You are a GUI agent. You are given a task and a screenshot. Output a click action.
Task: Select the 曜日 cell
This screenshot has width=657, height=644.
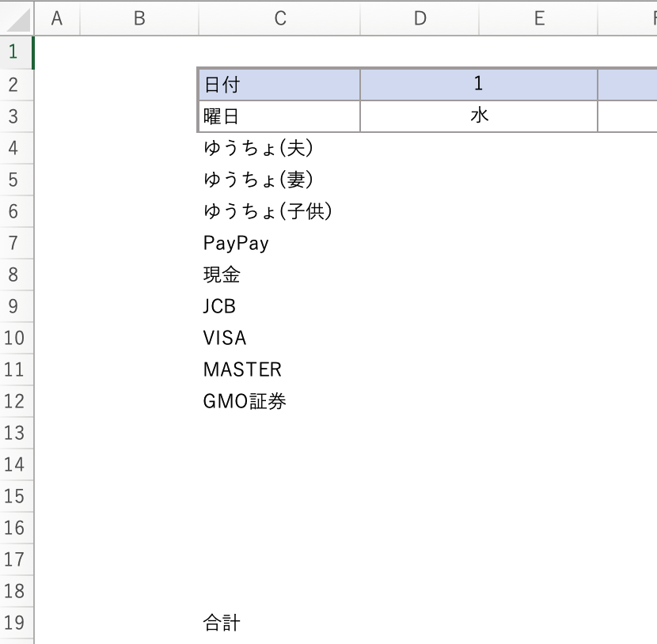(279, 116)
